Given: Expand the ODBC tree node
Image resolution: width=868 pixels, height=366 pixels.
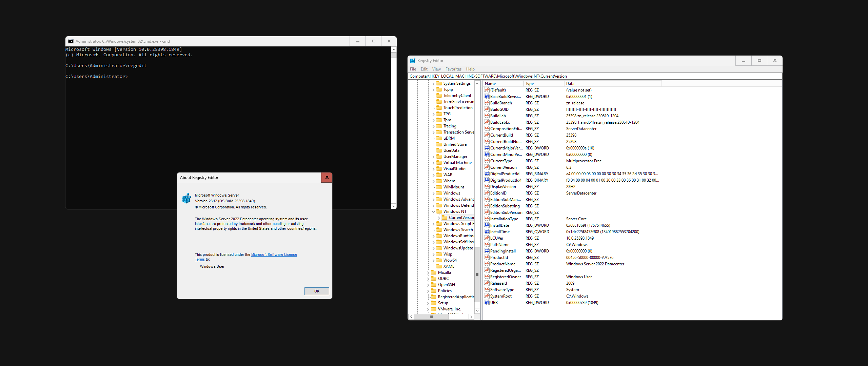Looking at the screenshot, I should pos(428,279).
